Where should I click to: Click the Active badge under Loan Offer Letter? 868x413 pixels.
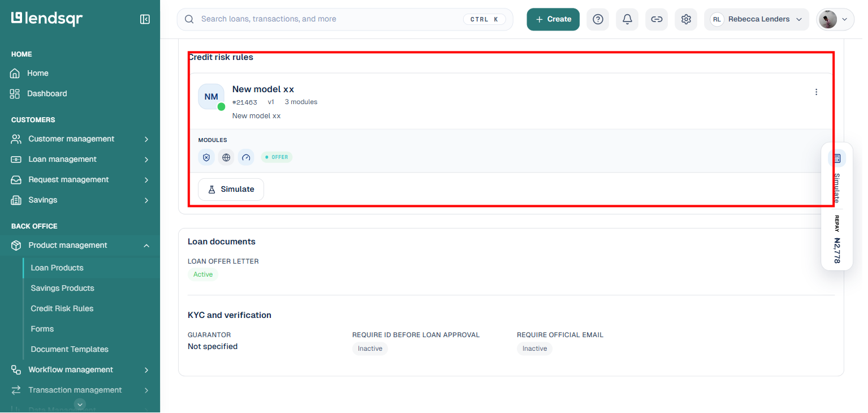[x=203, y=274]
